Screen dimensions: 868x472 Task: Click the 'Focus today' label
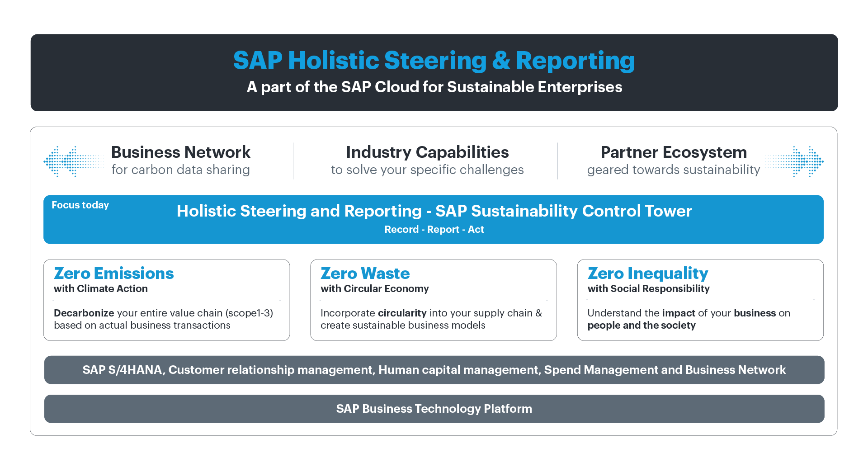point(80,205)
